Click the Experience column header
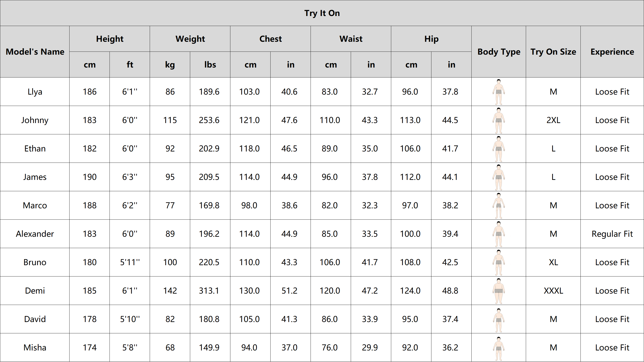The image size is (644, 362). (612, 52)
